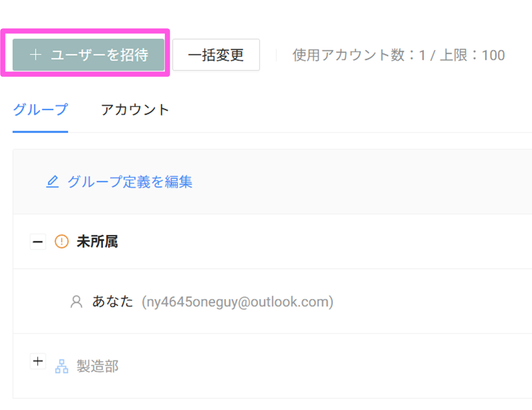The image size is (532, 410).
Task: Expand the 製造部 group with the plus box
Action: click(38, 361)
